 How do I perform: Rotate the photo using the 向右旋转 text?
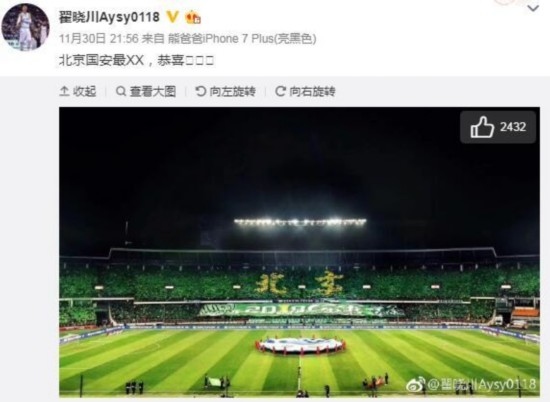[x=312, y=92]
